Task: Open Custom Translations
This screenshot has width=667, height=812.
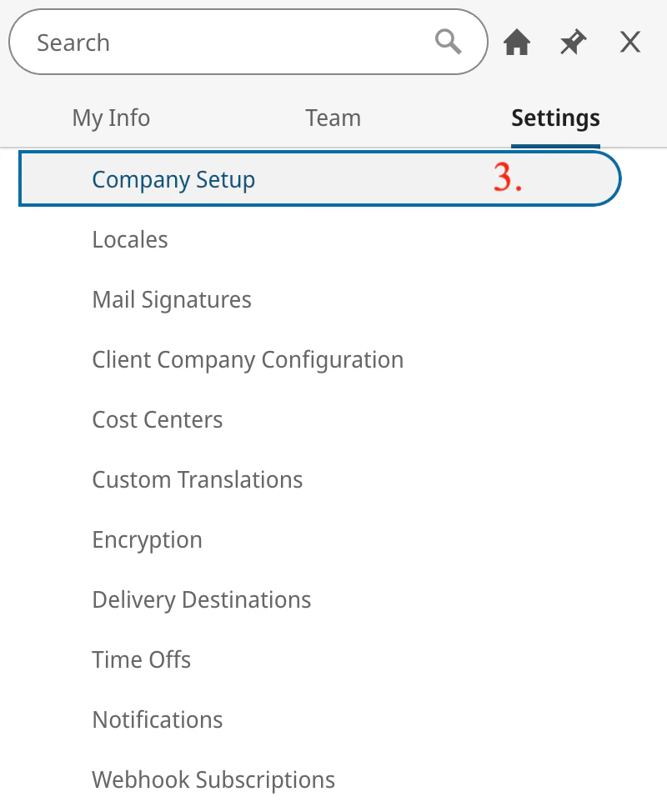Action: coord(198,480)
